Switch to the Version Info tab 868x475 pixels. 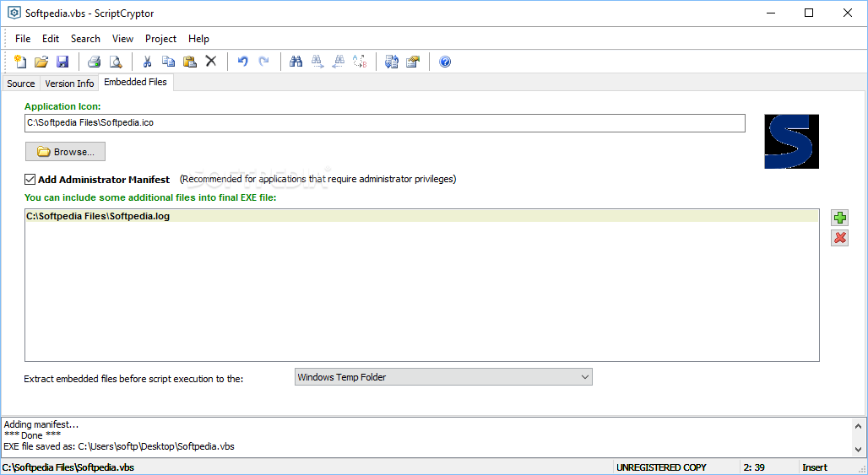69,84
